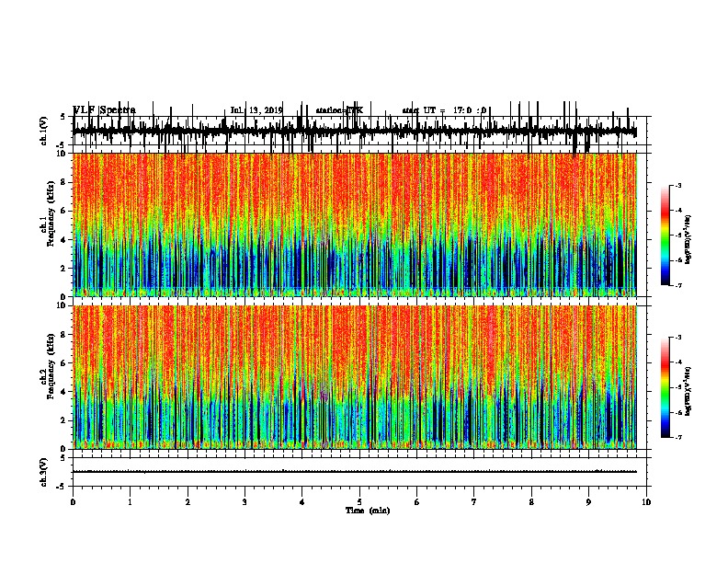Click the ch.2 spectrogram color bar

point(665,387)
